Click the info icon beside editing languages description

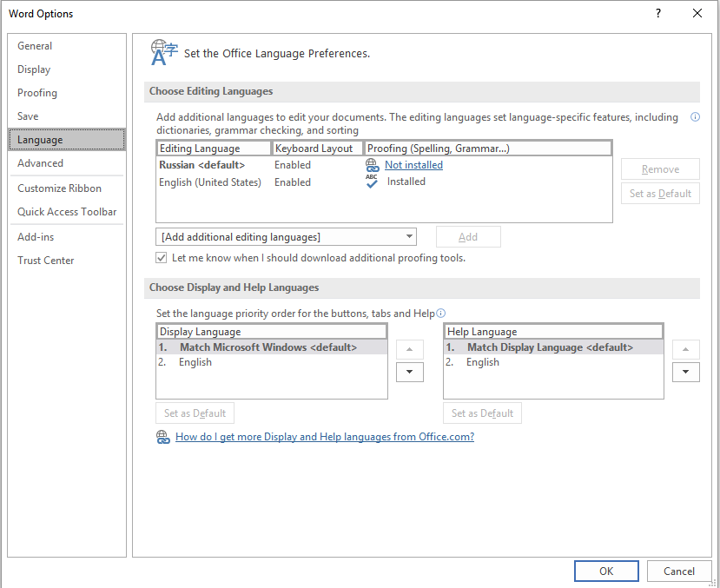(695, 117)
